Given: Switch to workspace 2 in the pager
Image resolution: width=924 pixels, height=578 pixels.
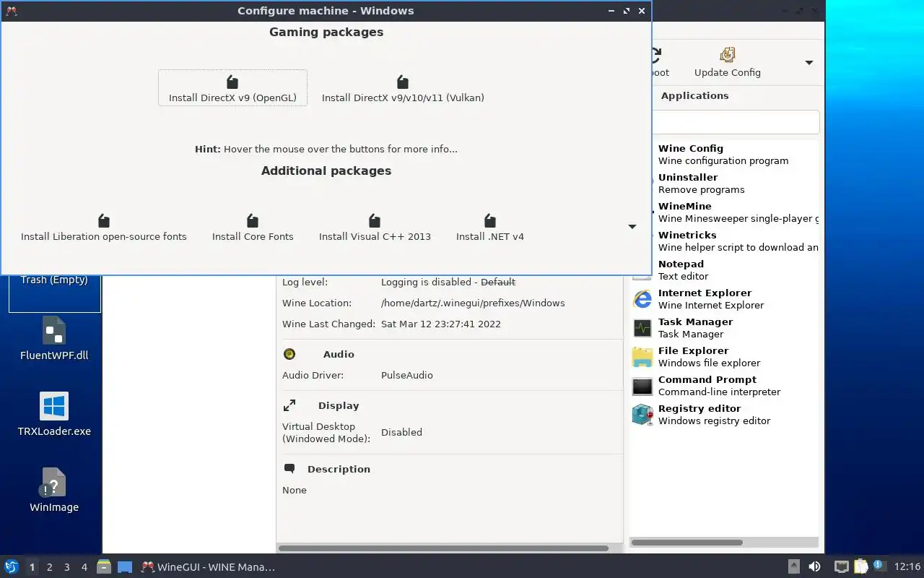Looking at the screenshot, I should [49, 567].
